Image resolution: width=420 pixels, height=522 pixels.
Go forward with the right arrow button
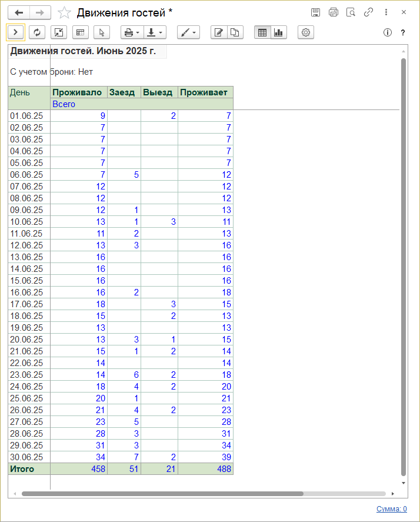coord(40,12)
